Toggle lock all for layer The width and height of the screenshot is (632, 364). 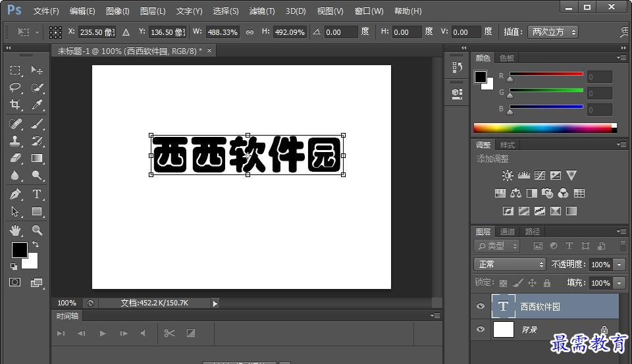click(547, 283)
